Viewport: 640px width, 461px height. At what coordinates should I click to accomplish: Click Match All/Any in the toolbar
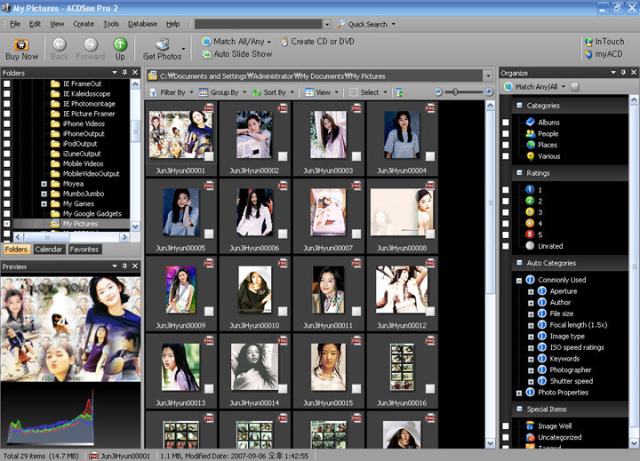(x=236, y=42)
